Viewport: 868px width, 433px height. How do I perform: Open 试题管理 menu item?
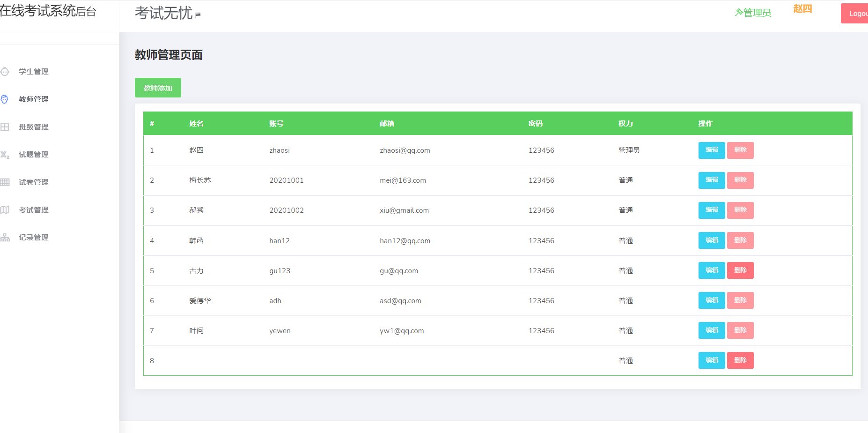pos(34,155)
